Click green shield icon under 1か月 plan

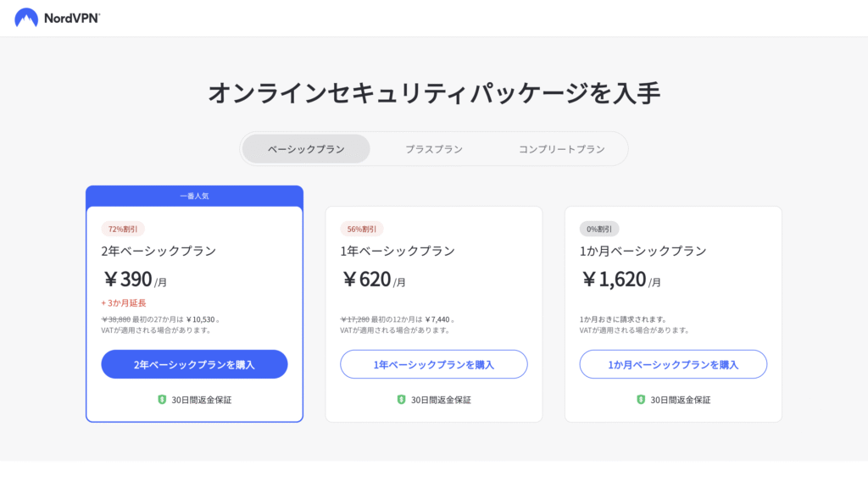coord(641,400)
